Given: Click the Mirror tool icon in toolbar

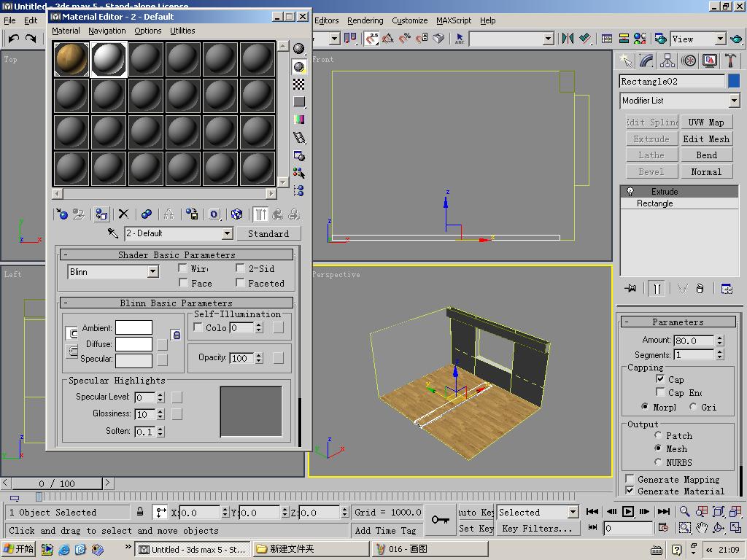Looking at the screenshot, I should tap(568, 39).
